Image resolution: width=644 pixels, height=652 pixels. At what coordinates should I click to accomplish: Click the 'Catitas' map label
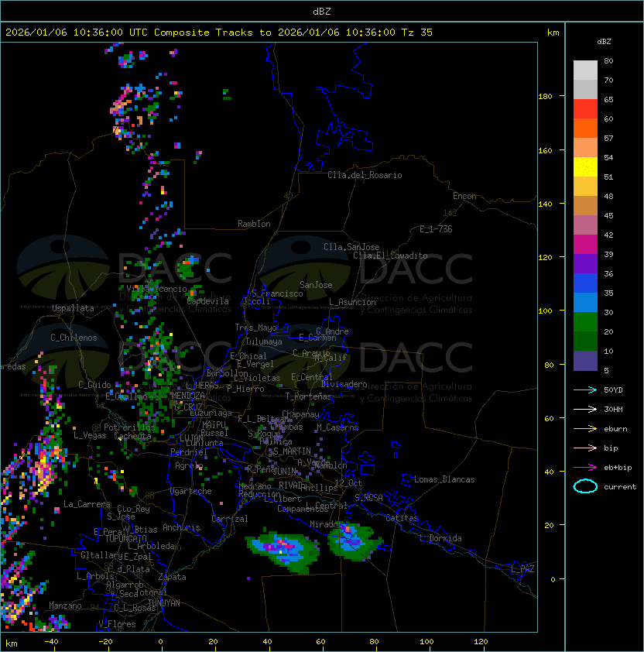click(402, 518)
